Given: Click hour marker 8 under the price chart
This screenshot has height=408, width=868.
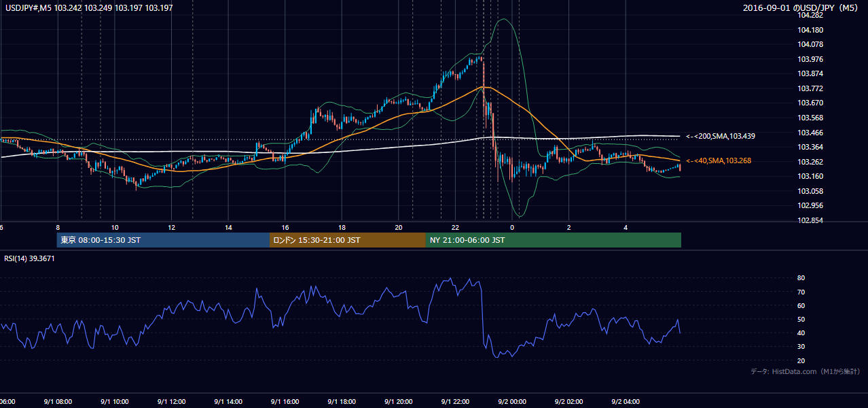Looking at the screenshot, I should (58, 227).
